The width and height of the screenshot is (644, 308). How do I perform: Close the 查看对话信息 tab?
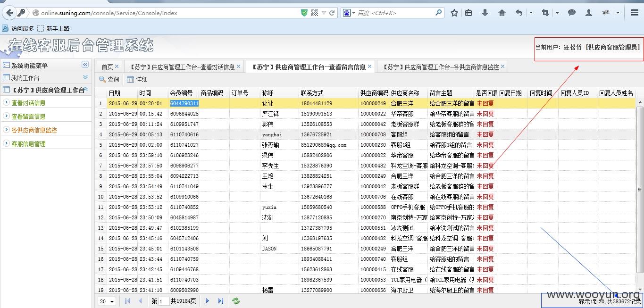point(239,67)
